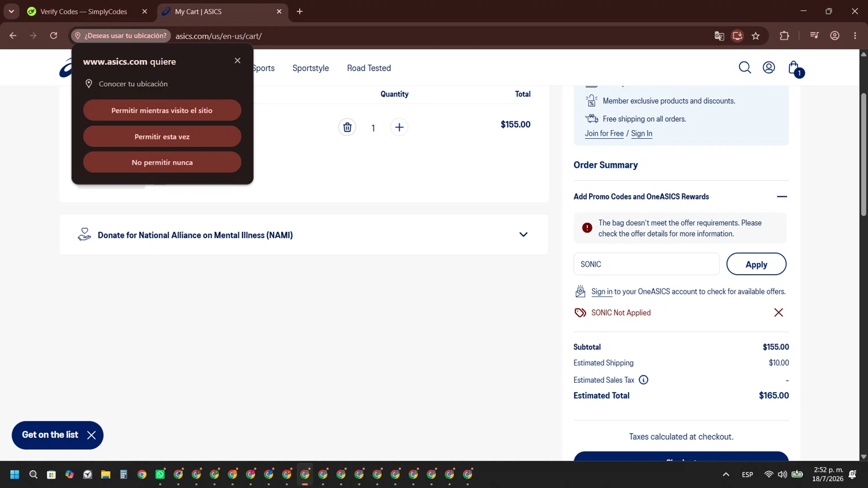Open the extensions puzzle icon
868x488 pixels.
(785, 36)
